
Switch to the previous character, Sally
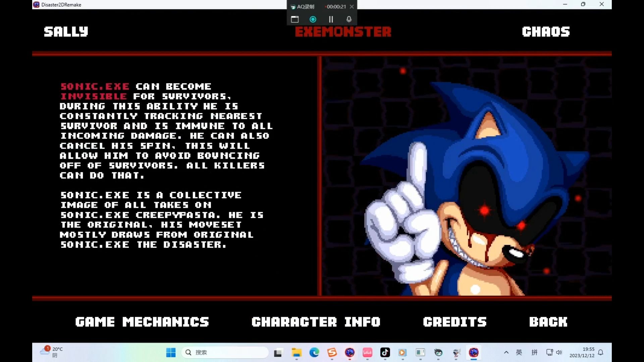tap(66, 32)
